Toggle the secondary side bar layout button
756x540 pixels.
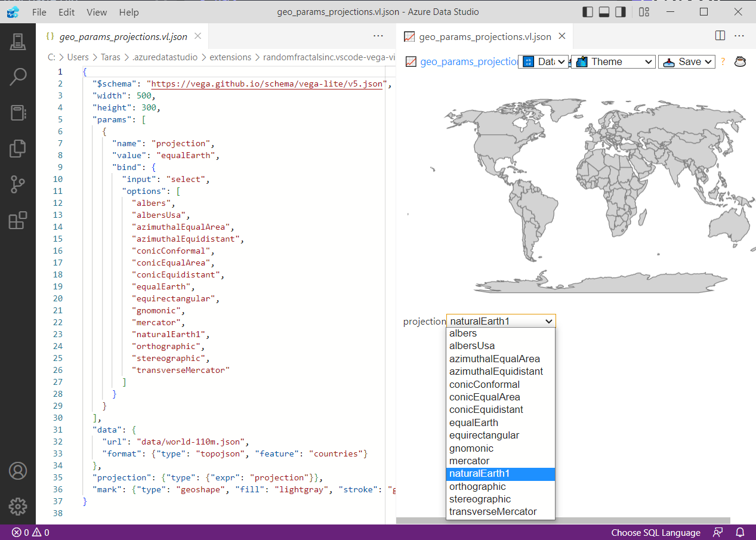(621, 12)
